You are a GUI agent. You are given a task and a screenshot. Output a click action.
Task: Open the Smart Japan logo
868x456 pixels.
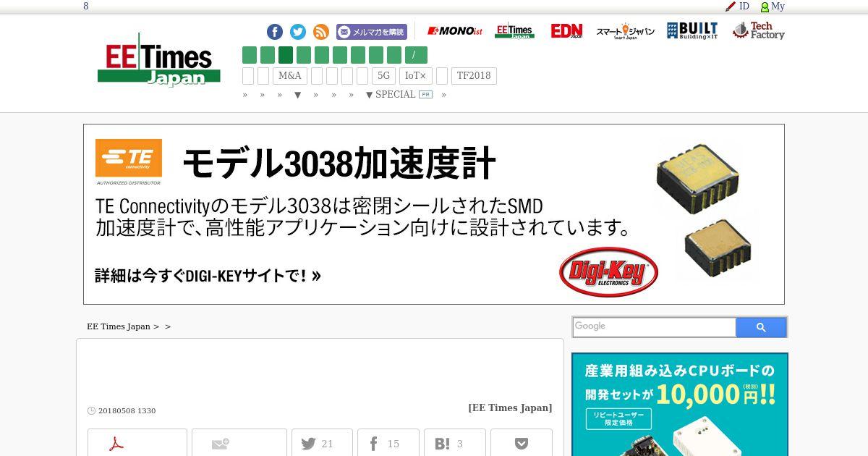625,31
